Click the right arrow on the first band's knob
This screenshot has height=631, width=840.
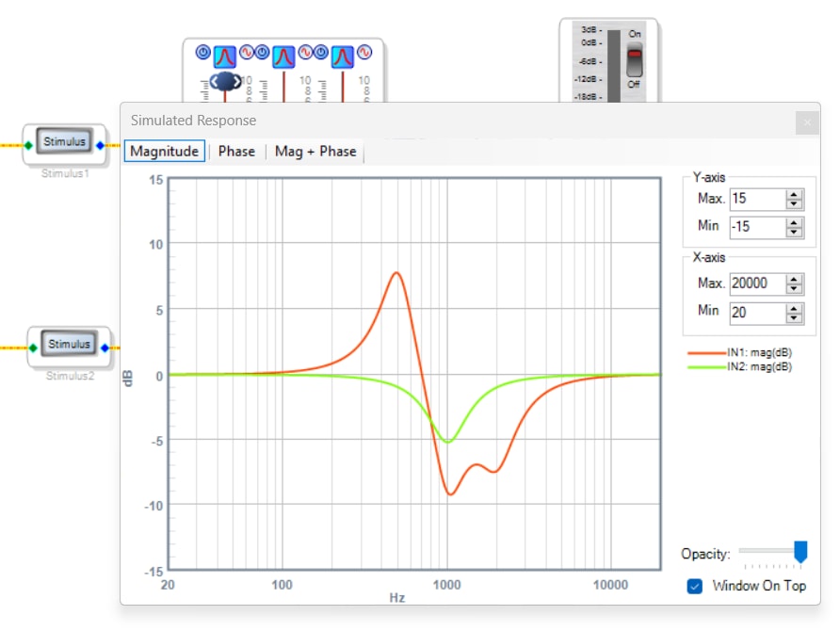tap(236, 81)
